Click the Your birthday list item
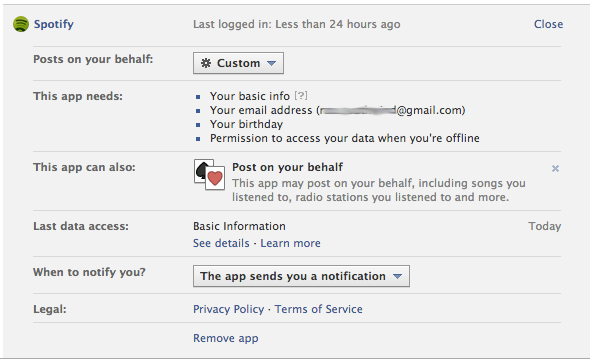This screenshot has width=590, height=361. click(x=246, y=124)
